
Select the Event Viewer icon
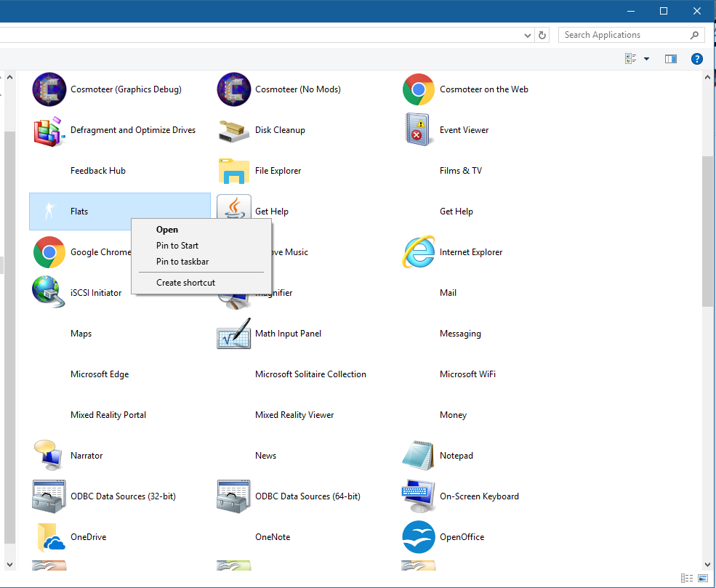417,129
